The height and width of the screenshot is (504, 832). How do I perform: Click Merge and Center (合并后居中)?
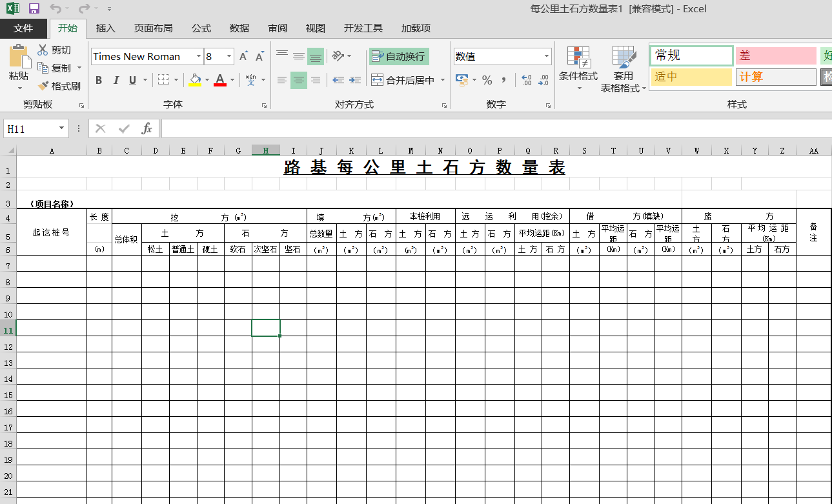[403, 80]
